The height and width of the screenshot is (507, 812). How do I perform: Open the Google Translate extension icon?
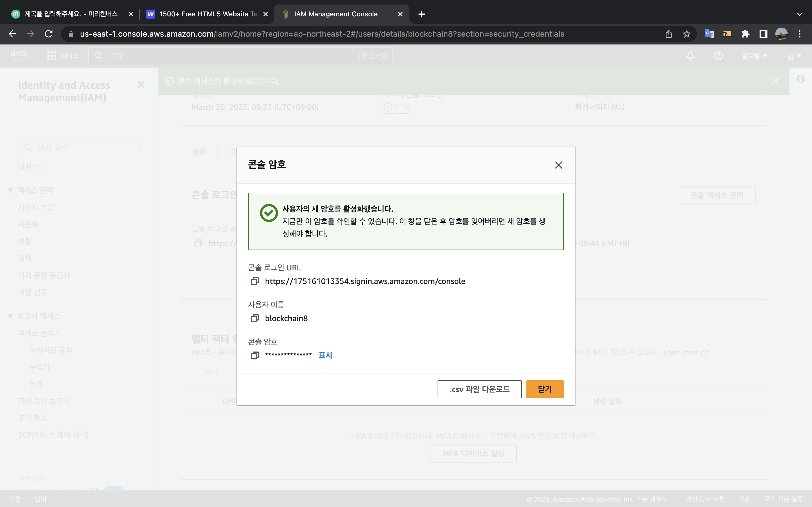point(709,34)
